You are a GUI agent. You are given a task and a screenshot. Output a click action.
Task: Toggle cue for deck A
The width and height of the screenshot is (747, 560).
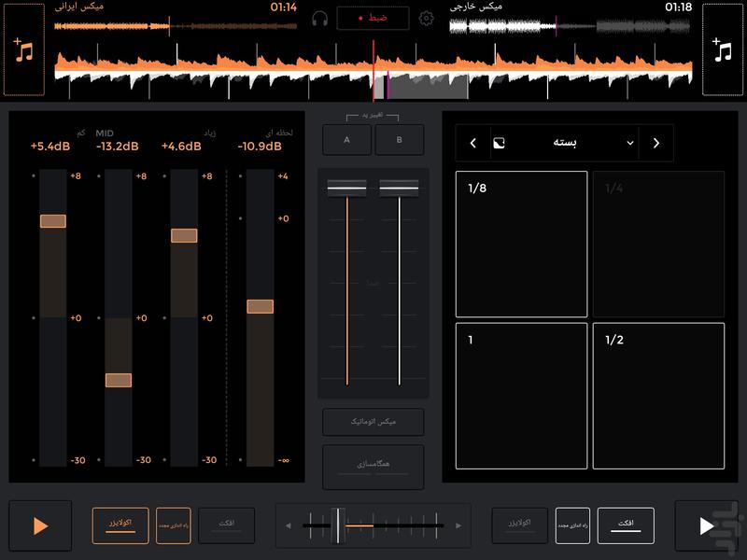pos(346,140)
